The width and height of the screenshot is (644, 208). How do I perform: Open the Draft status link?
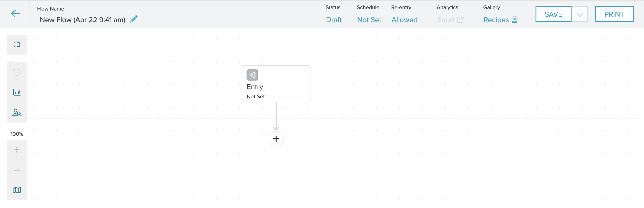[334, 20]
